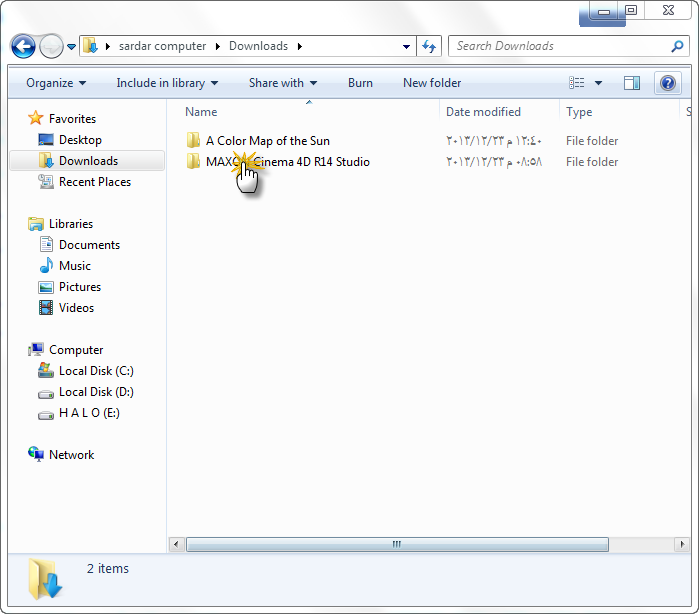
Task: Expand the Include in library menu
Action: point(167,83)
